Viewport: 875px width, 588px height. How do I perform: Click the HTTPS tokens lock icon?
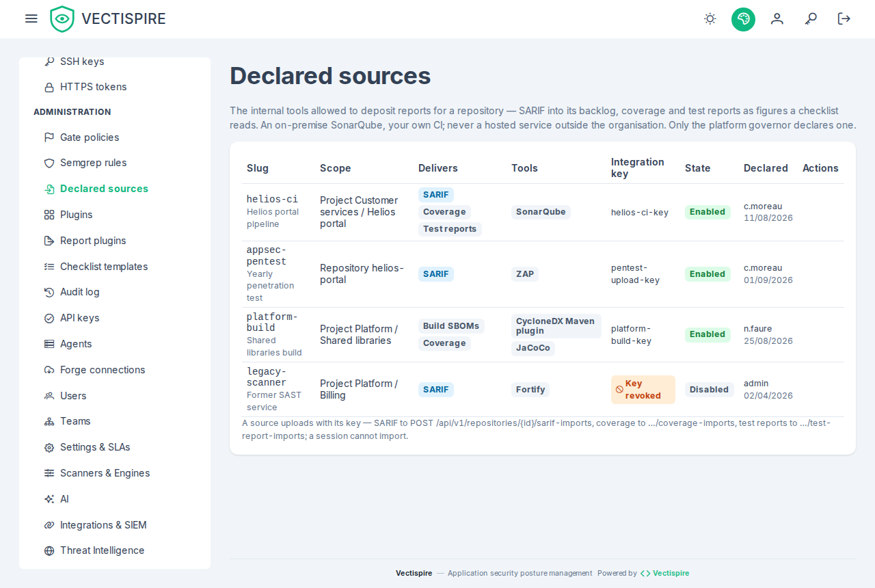tap(49, 87)
